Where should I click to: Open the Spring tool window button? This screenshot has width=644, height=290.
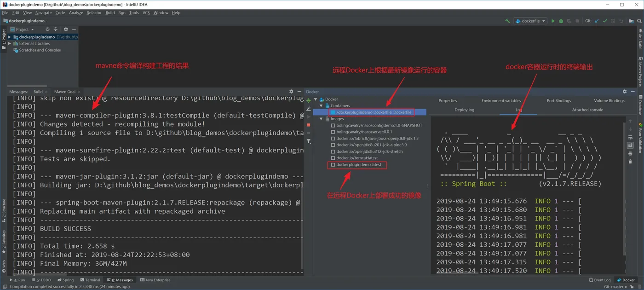(65, 280)
